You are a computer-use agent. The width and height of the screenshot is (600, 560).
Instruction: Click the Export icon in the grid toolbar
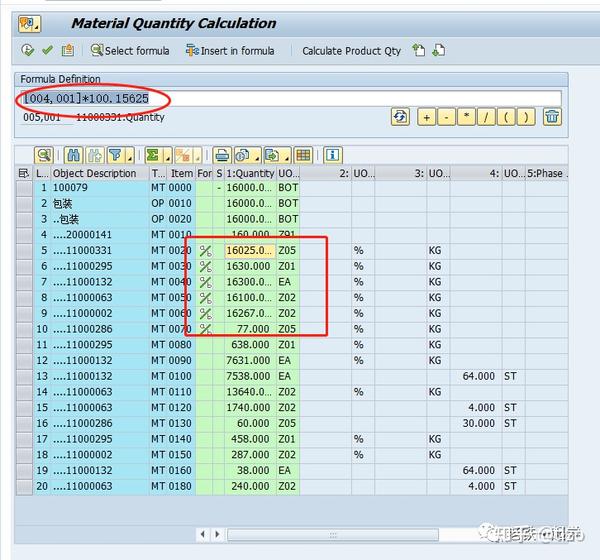click(x=272, y=155)
